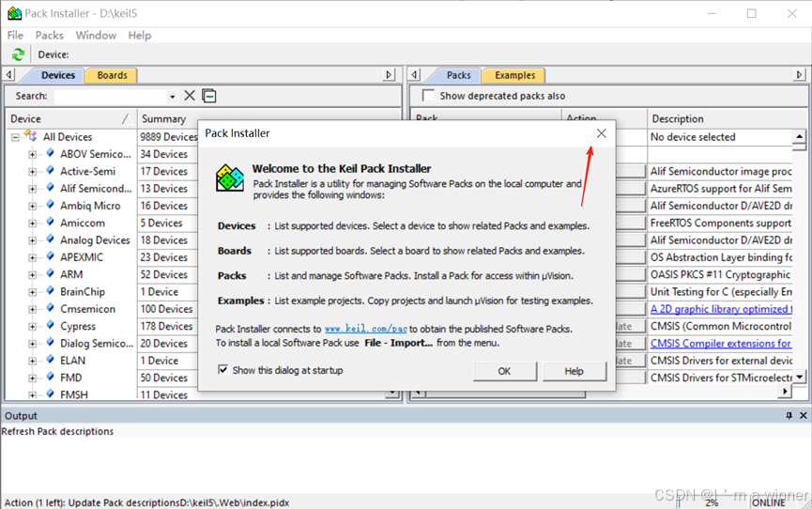Viewport: 812px width, 509px height.
Task: Click the ABOV Semico... device icon
Action: click(51, 153)
